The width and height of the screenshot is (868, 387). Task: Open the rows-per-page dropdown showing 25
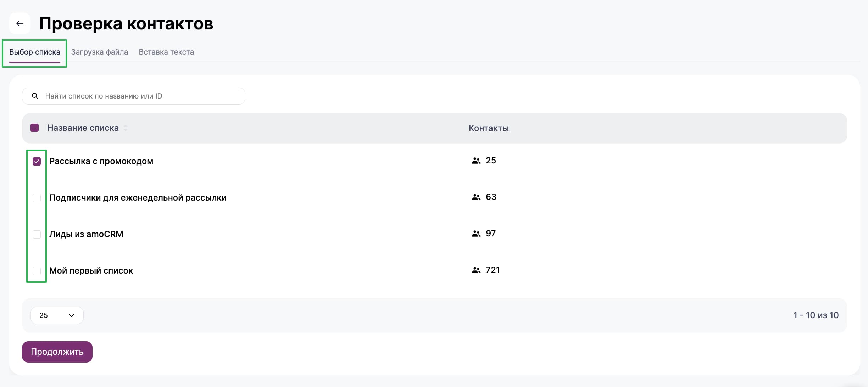(57, 315)
